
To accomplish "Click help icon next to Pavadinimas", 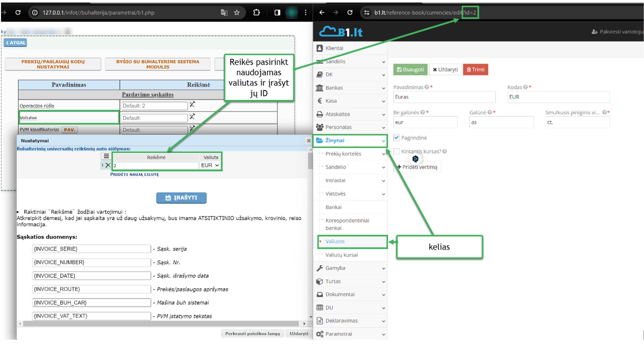I will (x=427, y=87).
